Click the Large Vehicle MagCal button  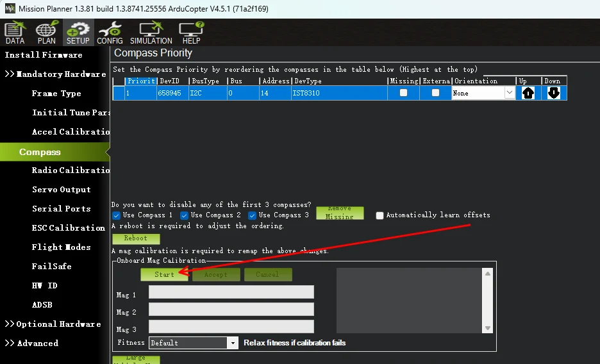point(136,360)
